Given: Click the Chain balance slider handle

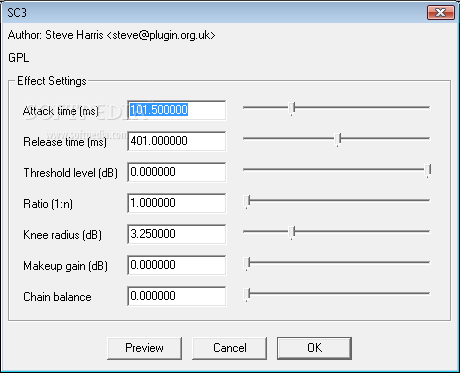Looking at the screenshot, I should 247,294.
